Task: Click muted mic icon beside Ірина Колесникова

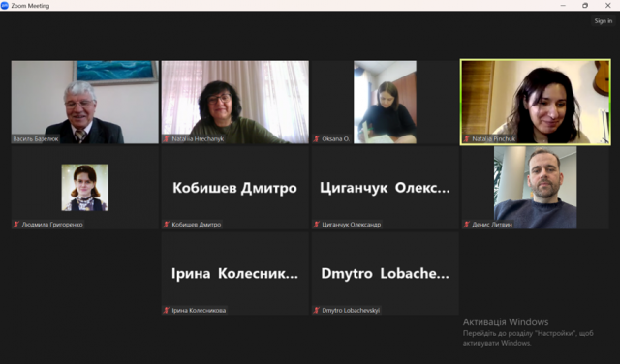Action: tap(166, 310)
